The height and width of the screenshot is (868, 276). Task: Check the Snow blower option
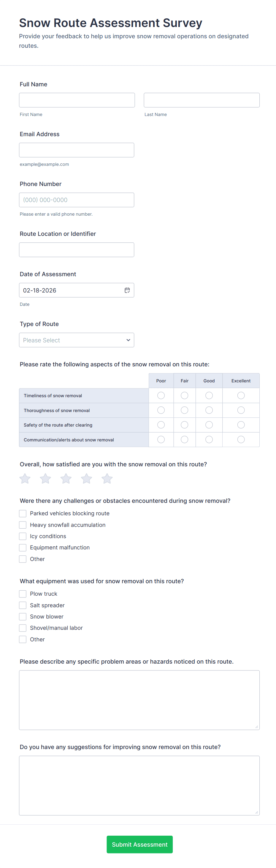pos(23,616)
